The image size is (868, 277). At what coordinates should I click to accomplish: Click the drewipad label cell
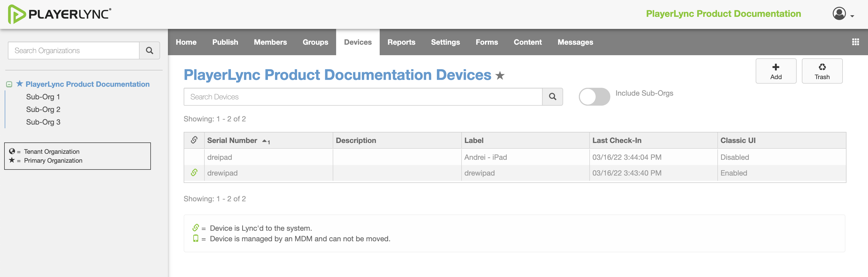(525, 173)
